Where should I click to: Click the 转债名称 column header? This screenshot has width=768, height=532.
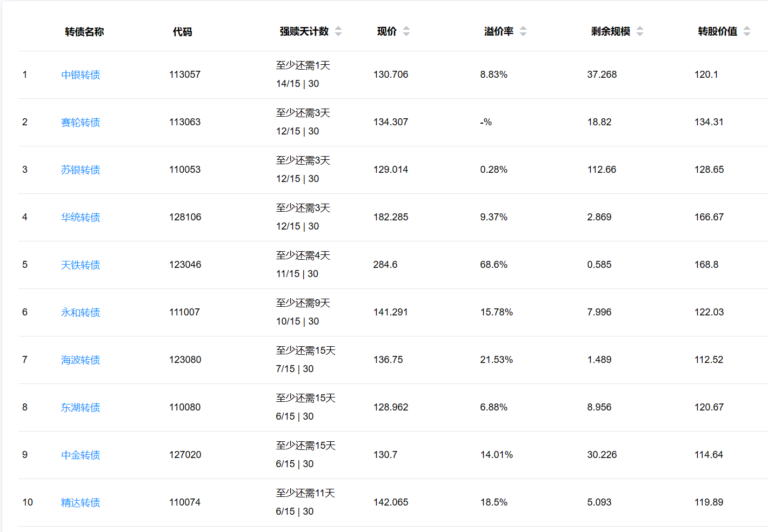point(84,32)
